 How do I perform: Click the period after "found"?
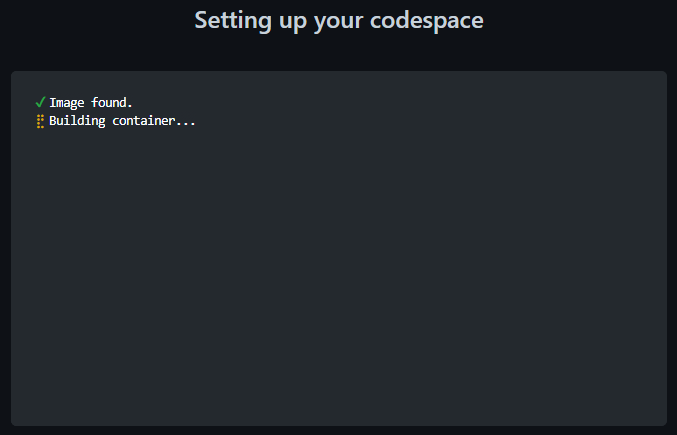click(130, 105)
